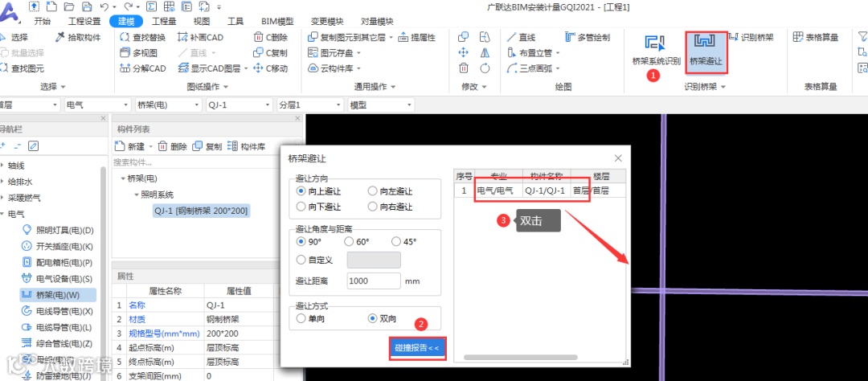Select 单向 avoidance mode
The height and width of the screenshot is (381, 868).
pyautogui.click(x=309, y=318)
